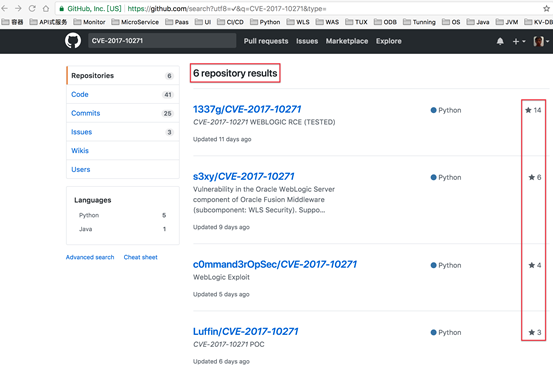Click the GitHub Octocat logo
The image size is (553, 365).
(73, 41)
